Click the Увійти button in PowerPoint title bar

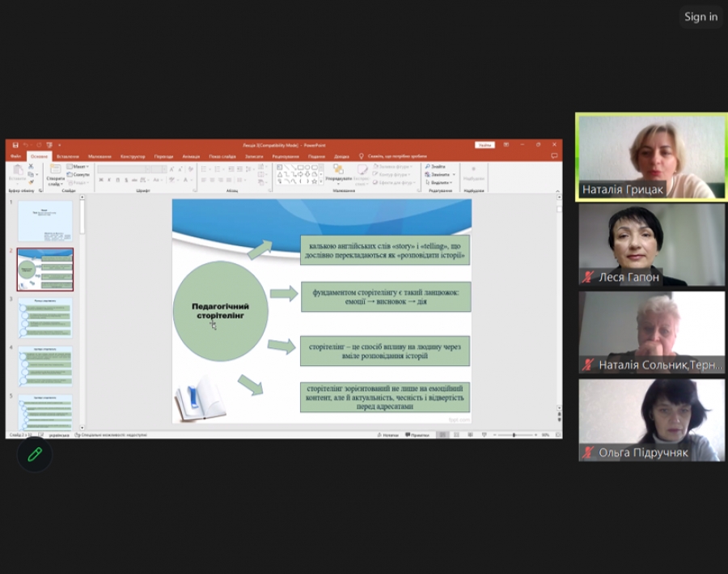click(x=485, y=145)
